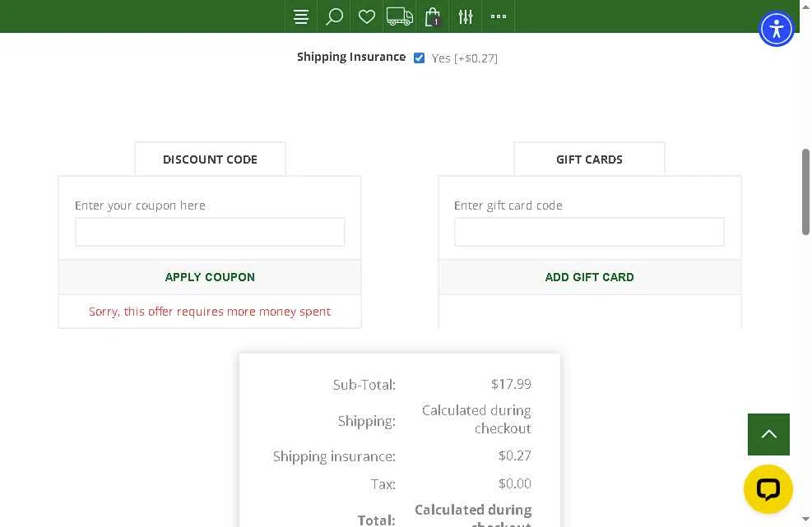The height and width of the screenshot is (527, 812).
Task: Open the hamburger menu icon
Action: (x=301, y=16)
